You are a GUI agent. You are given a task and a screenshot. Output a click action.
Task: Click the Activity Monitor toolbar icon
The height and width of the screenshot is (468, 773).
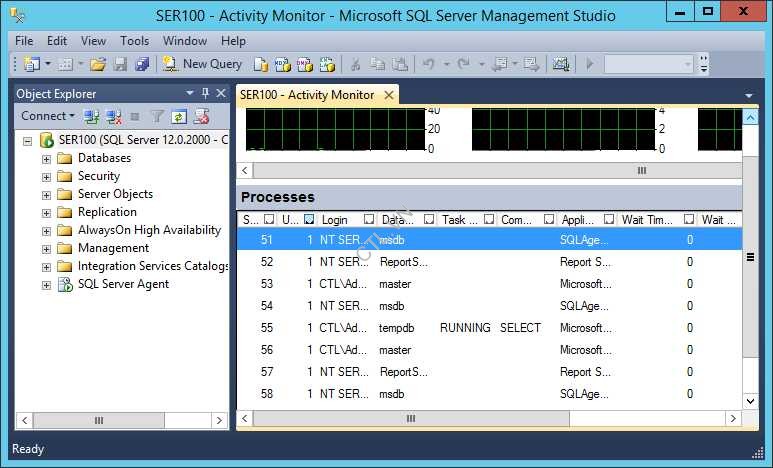click(561, 64)
